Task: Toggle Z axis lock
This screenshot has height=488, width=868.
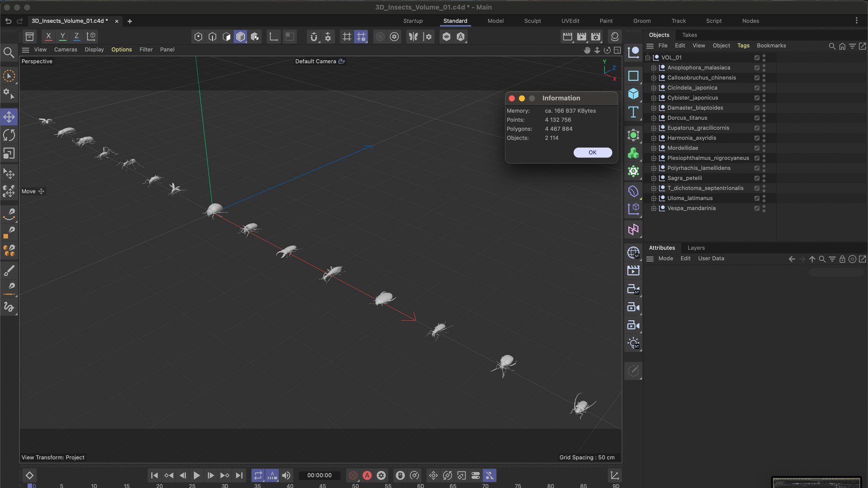Action: click(x=76, y=37)
